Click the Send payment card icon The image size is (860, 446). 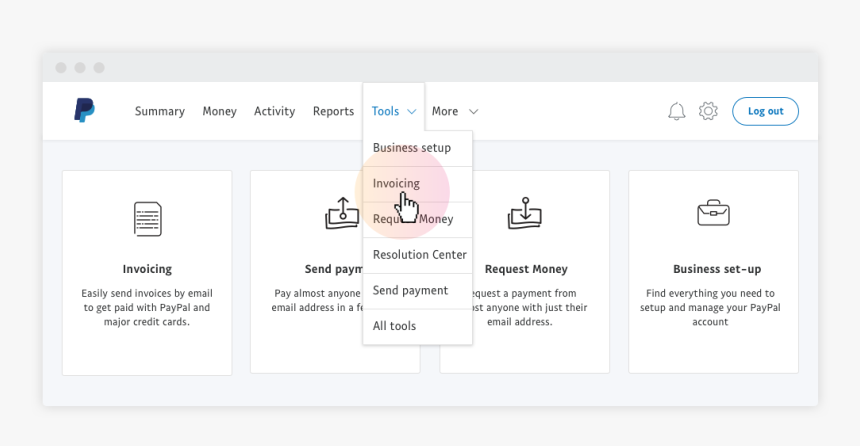click(342, 213)
